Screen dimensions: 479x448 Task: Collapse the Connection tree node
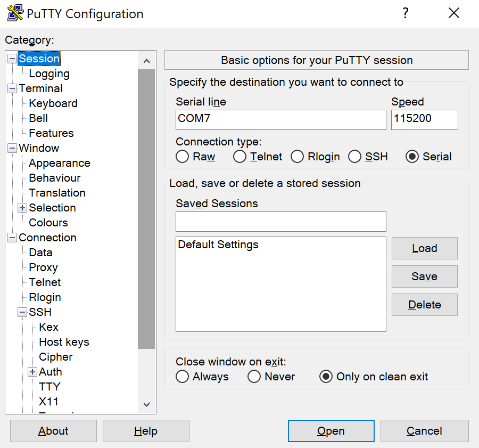pyautogui.click(x=12, y=238)
